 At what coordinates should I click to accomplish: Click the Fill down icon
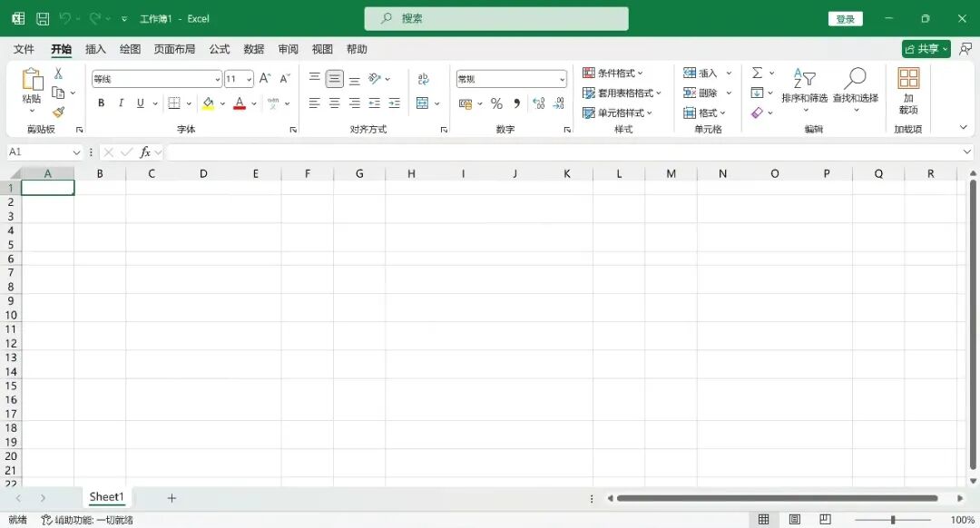pos(757,93)
